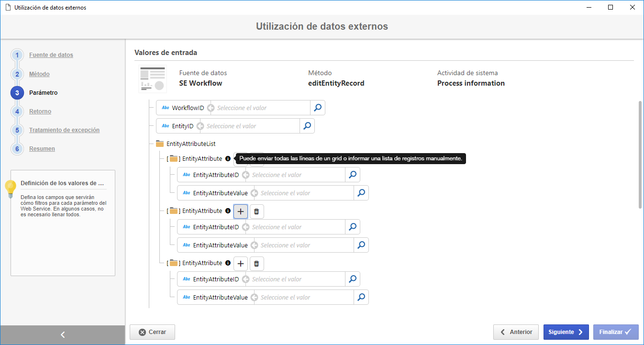Click the 'Valores de entrada' heading

pyautogui.click(x=166, y=53)
